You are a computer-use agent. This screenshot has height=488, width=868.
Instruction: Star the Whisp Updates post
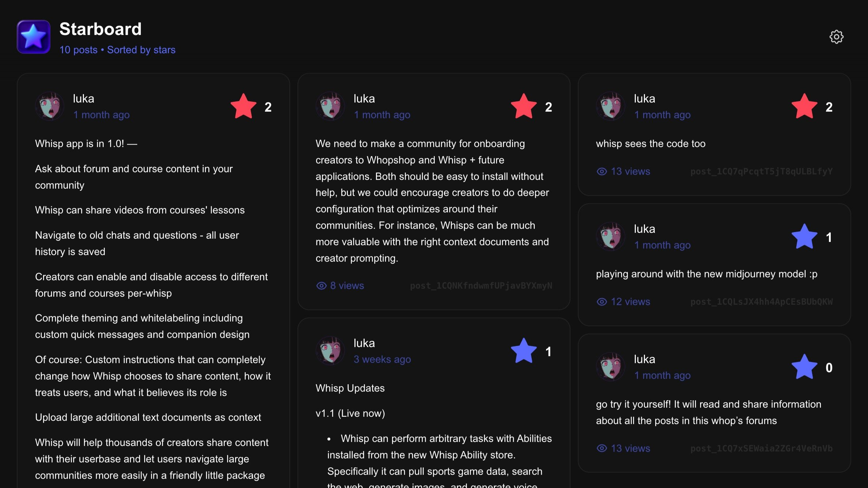pos(524,351)
